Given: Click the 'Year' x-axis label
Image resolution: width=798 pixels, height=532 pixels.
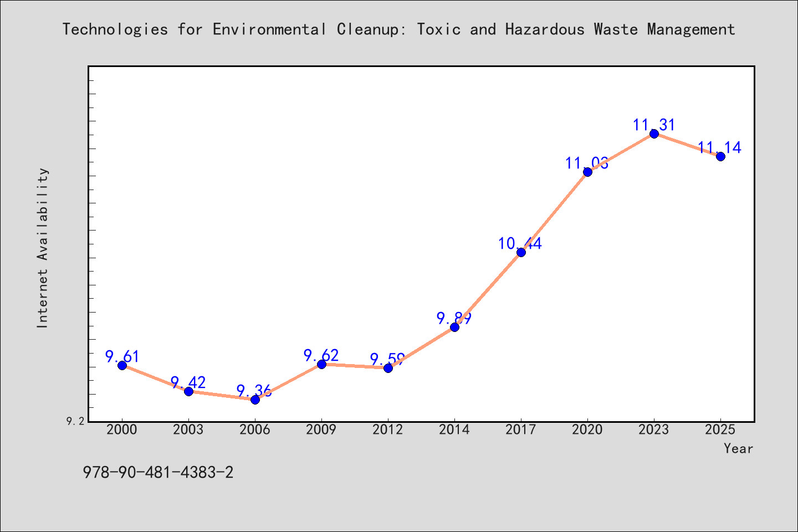Looking at the screenshot, I should click(739, 449).
